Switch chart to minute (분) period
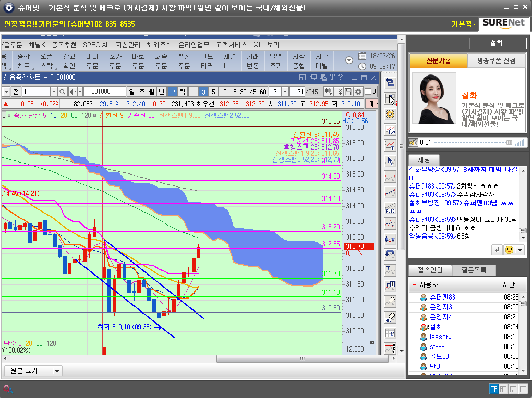The image size is (532, 398). click(x=172, y=92)
